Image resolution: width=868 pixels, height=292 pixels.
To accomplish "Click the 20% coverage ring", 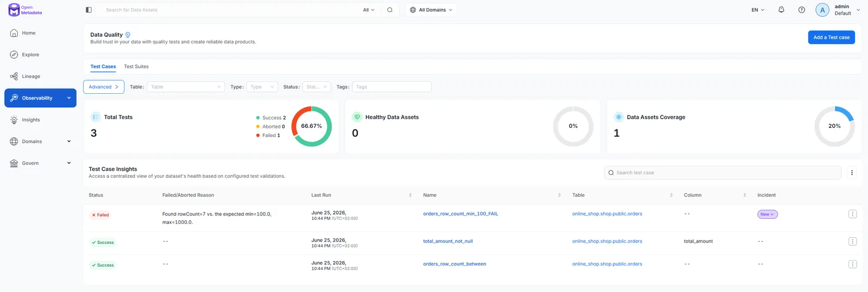I will [834, 126].
